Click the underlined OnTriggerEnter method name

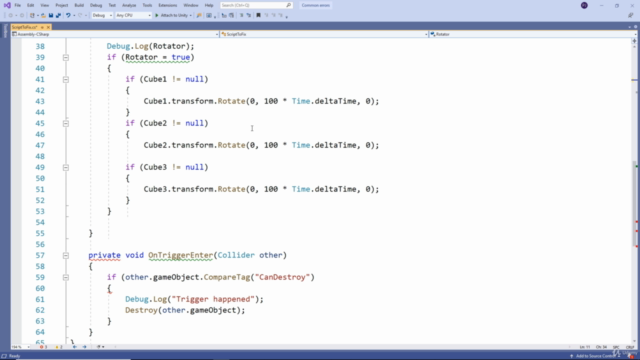(180, 255)
